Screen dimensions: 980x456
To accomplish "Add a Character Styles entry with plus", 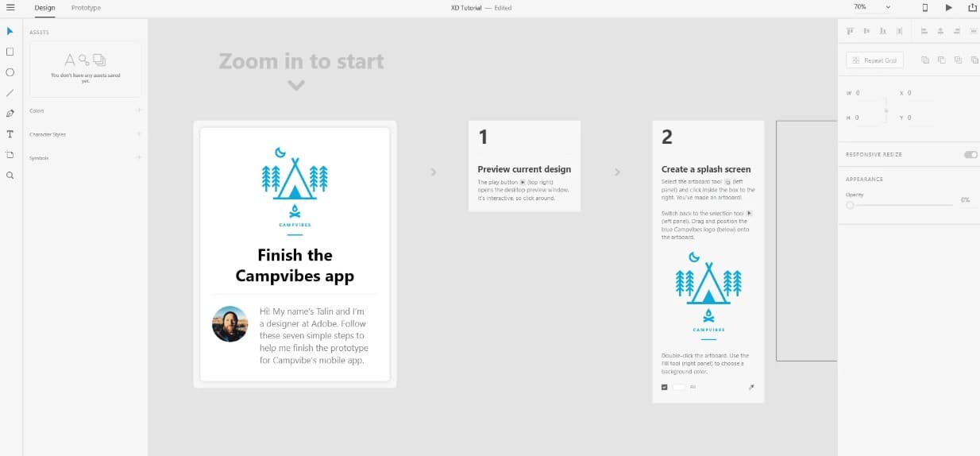I will click(x=138, y=134).
